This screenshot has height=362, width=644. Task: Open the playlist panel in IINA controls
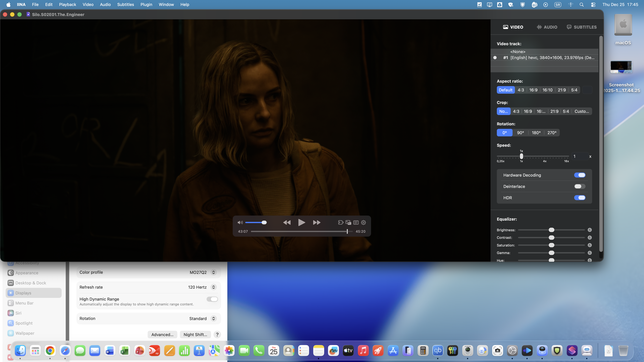click(356, 222)
